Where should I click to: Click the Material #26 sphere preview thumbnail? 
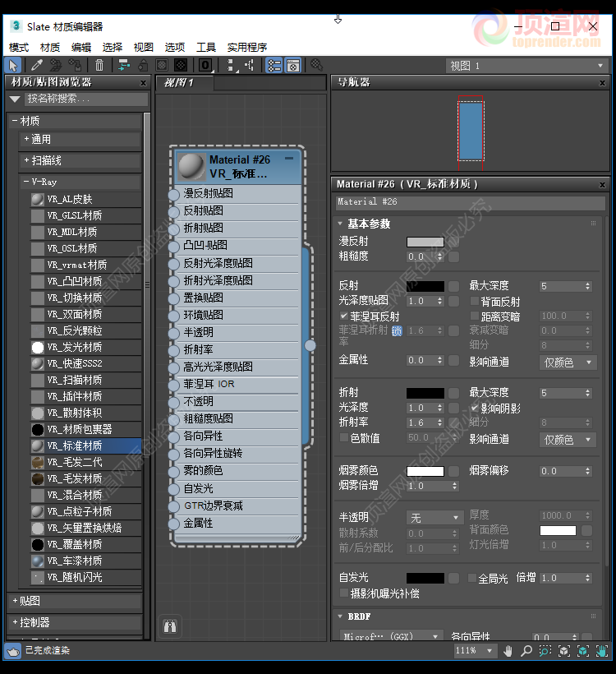point(191,166)
